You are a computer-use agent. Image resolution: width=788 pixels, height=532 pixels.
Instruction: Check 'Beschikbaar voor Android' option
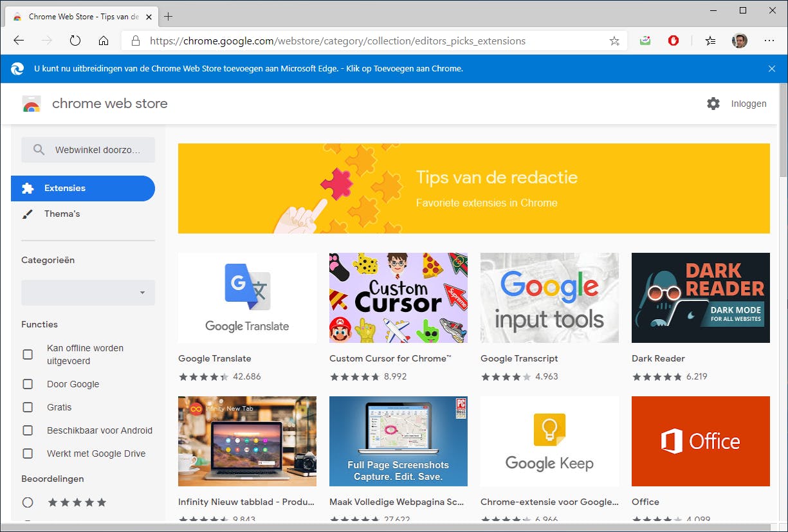click(28, 430)
